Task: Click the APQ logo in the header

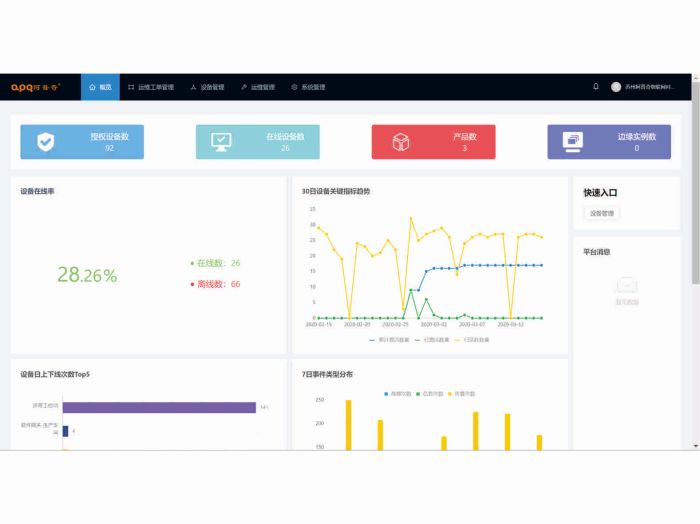Action: [35, 87]
